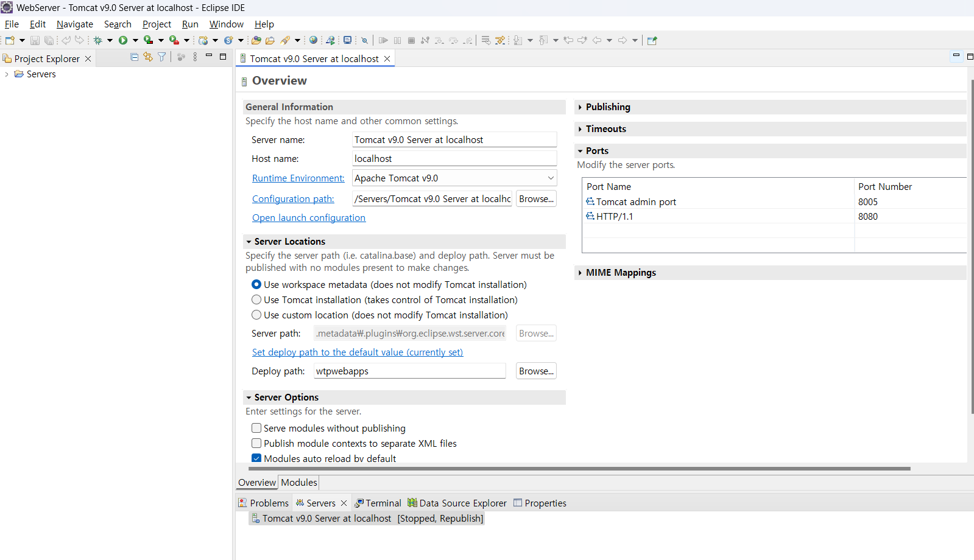The height and width of the screenshot is (560, 974).
Task: Open Project Explorer View Menu dots
Action: 195,57
